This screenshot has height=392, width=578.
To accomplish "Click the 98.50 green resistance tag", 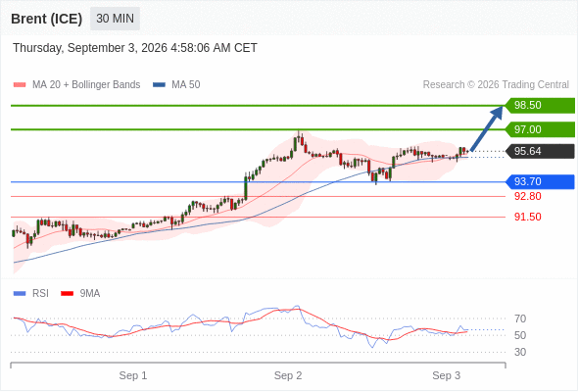I will (x=540, y=106).
